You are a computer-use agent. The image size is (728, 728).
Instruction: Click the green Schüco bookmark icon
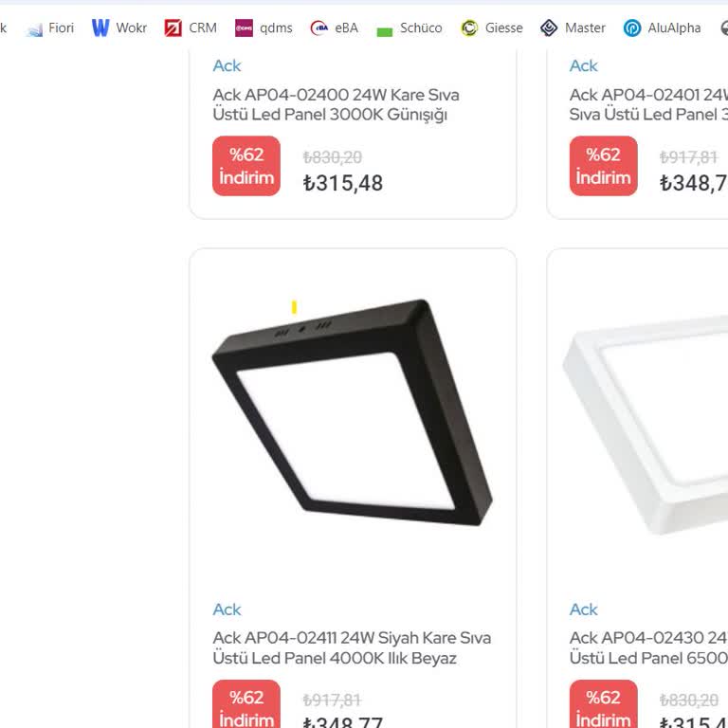click(384, 29)
